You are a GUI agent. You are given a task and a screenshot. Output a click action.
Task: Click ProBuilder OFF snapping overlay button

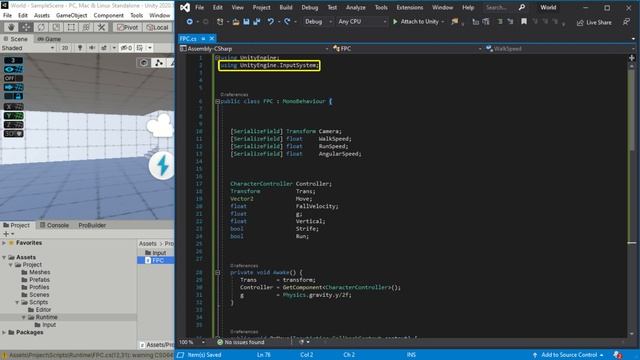(13, 78)
